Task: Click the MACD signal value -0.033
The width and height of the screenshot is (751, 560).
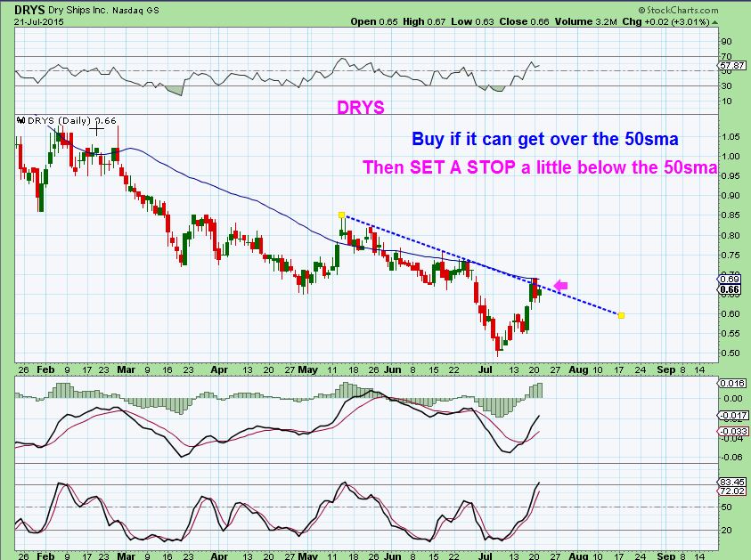Action: [x=733, y=431]
